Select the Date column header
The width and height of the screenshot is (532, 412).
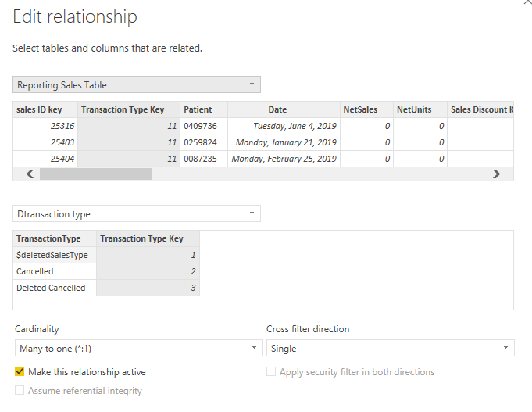[284, 109]
